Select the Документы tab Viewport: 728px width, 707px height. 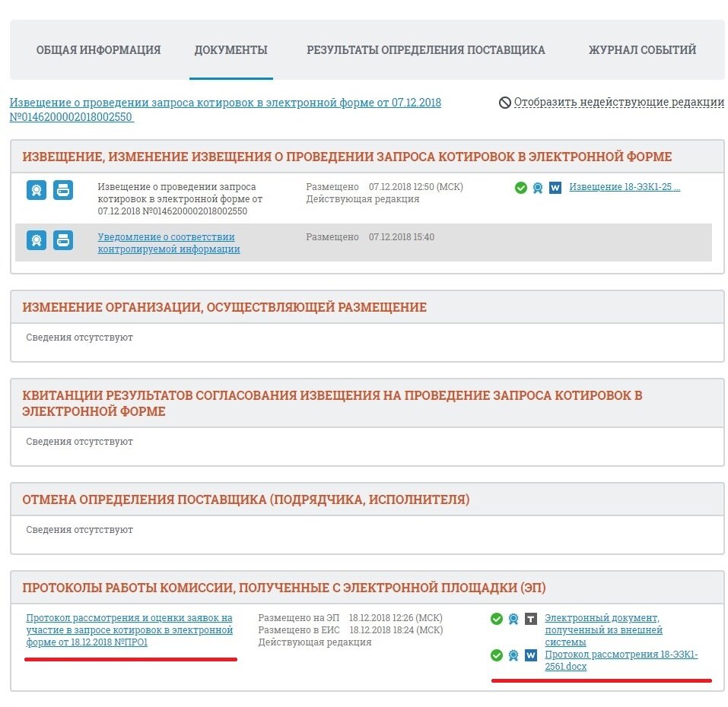[x=230, y=49]
